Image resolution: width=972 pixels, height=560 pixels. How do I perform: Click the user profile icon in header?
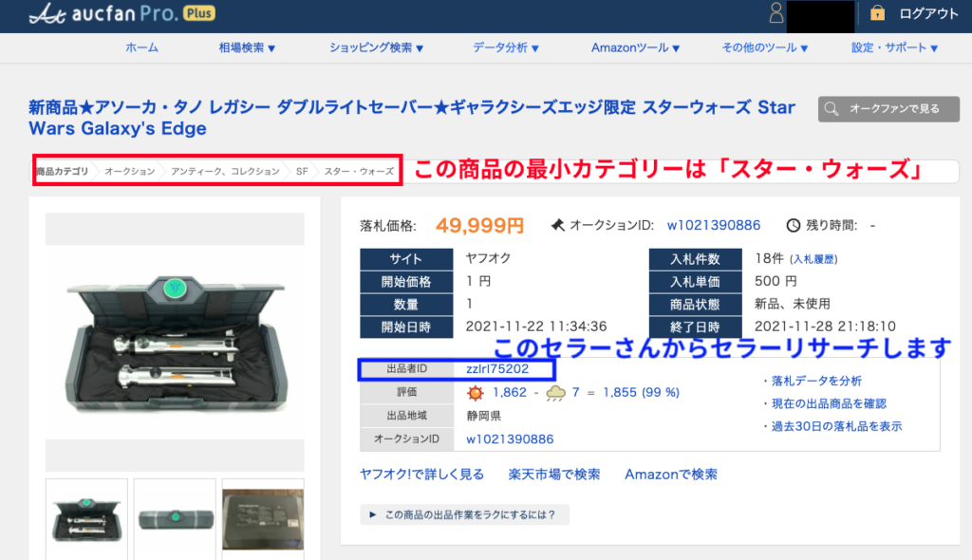[x=776, y=13]
